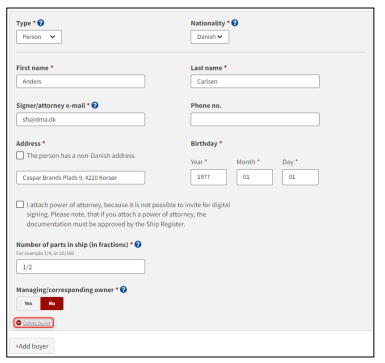
Task: Click the birthday Year field 1977
Action: click(209, 177)
